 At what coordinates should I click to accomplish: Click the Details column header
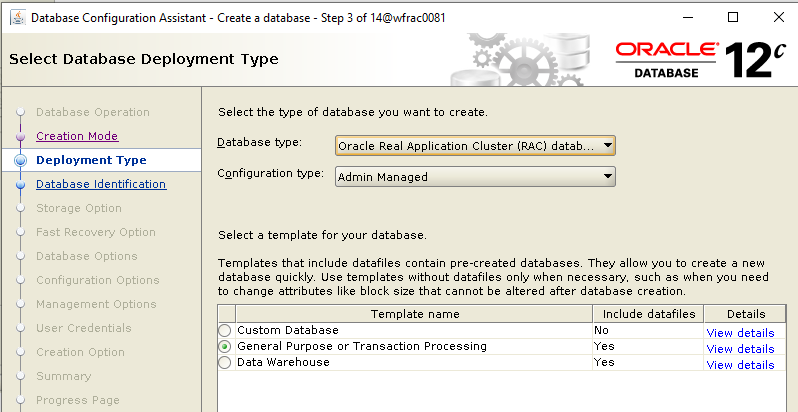pos(745,314)
